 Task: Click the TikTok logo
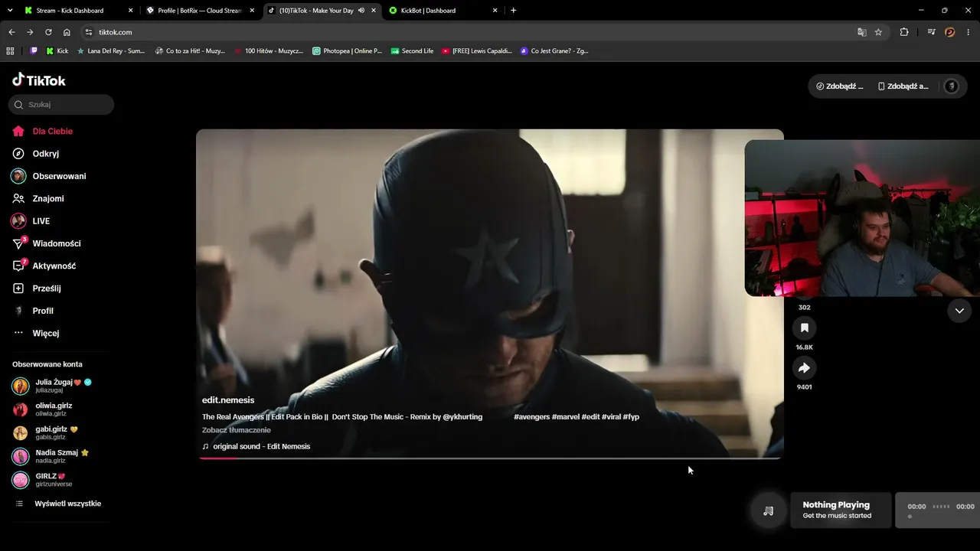pyautogui.click(x=39, y=80)
